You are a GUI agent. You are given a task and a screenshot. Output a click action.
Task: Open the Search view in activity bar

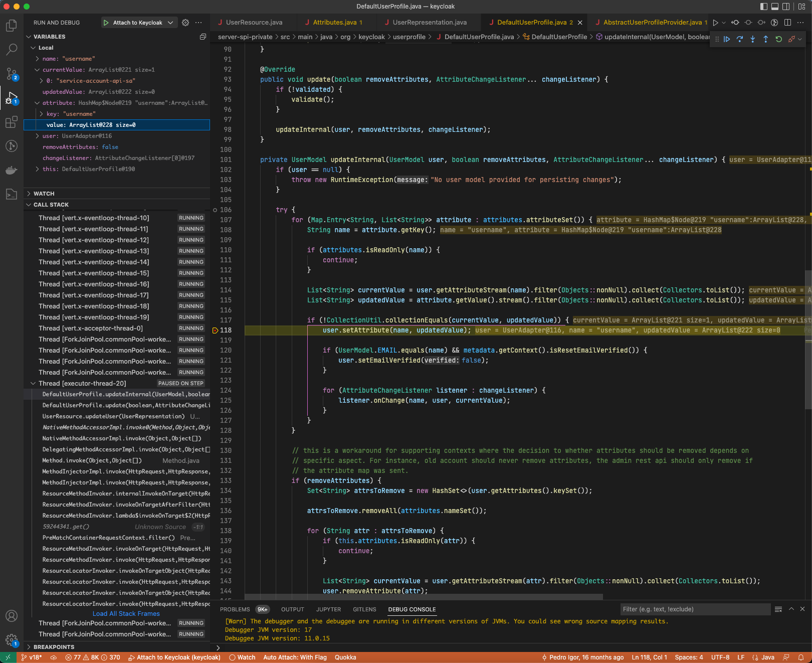(x=11, y=49)
